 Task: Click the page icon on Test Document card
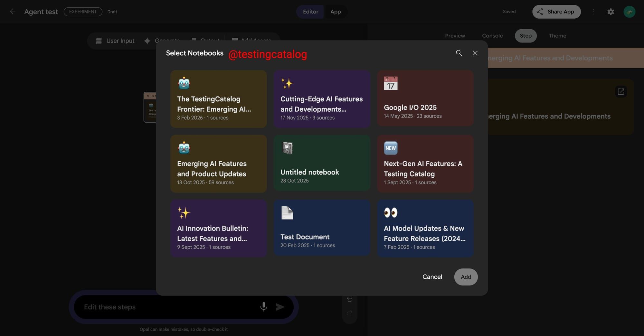[x=287, y=212]
